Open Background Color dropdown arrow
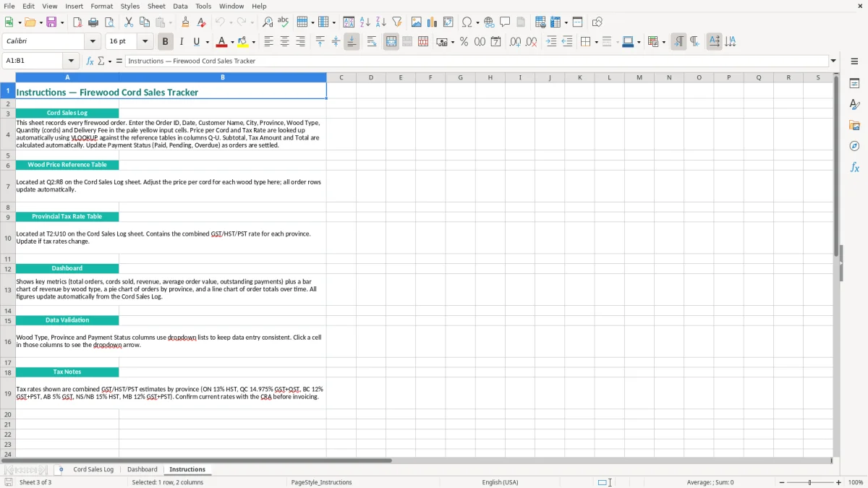Screen dimensions: 868x488 tap(254, 42)
